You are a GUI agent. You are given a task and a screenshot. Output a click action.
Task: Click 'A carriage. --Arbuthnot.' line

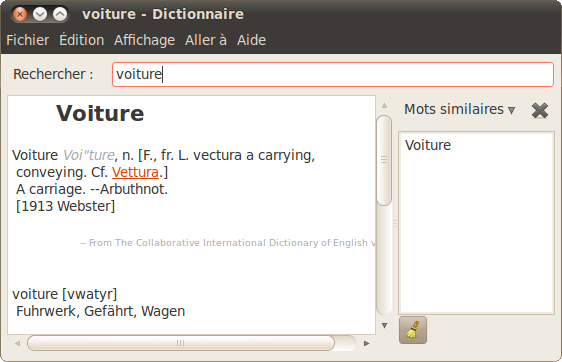[92, 189]
